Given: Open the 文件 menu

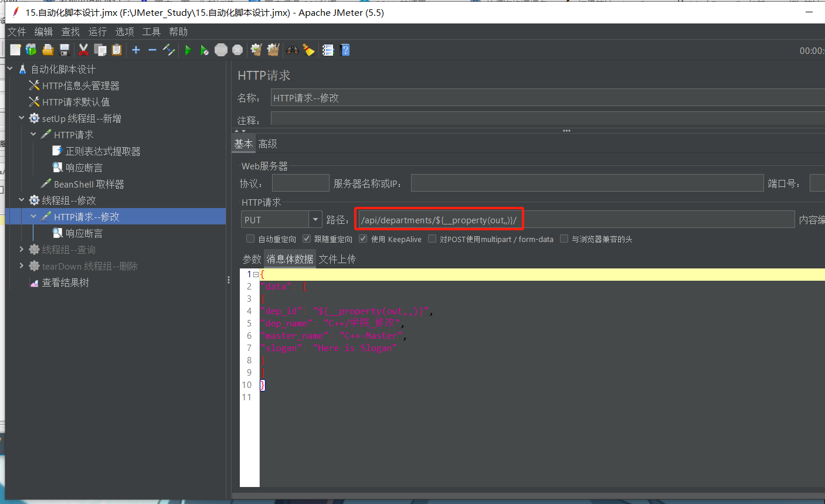Looking at the screenshot, I should [16, 32].
